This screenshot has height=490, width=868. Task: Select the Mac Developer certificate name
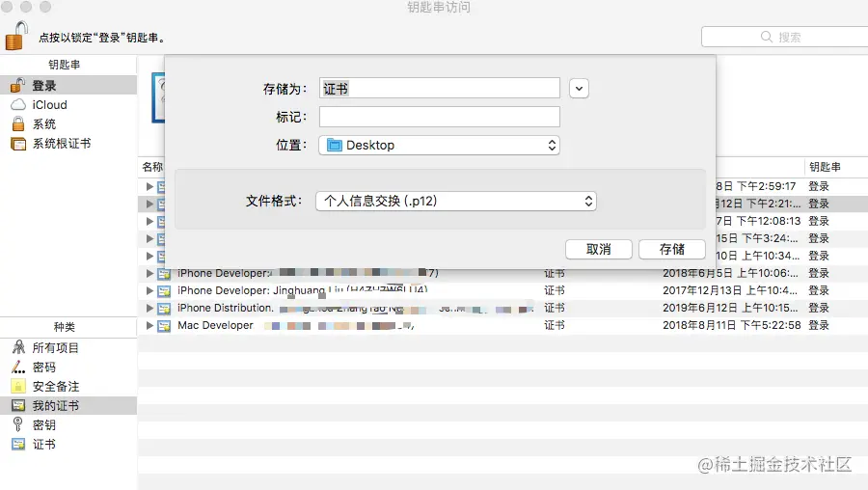[215, 325]
